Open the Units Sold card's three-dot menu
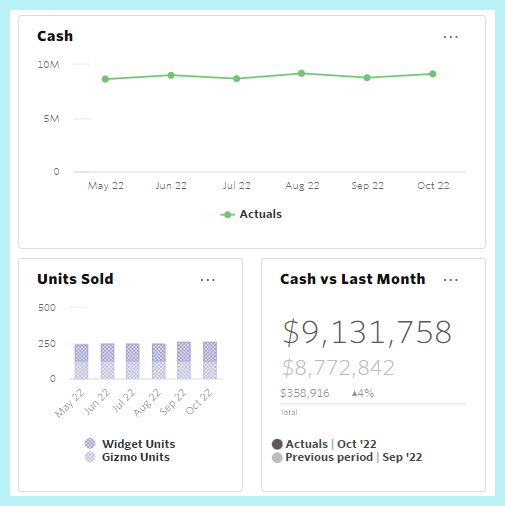This screenshot has width=505, height=506. (x=208, y=280)
